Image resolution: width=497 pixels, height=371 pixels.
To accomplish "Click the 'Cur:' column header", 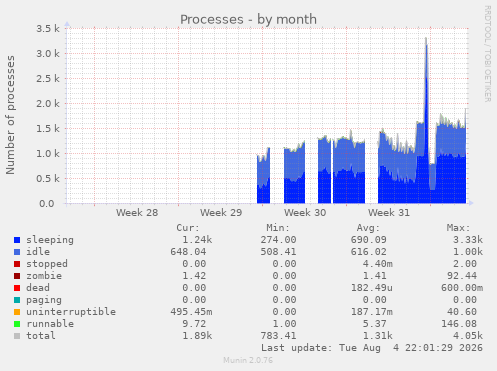I will click(x=188, y=228).
